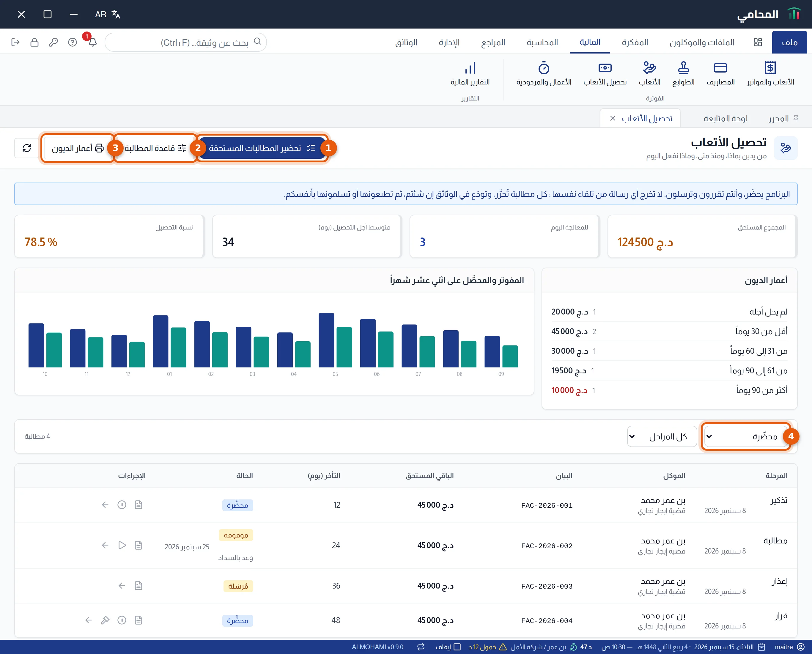Open the الوثائق tab
This screenshot has height=654, width=812.
(406, 42)
